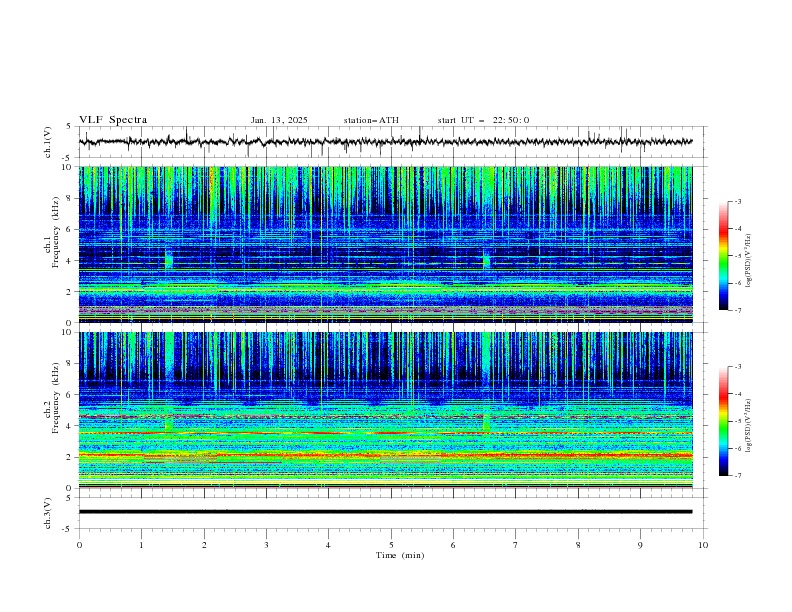Click the "ch.1(V)" waveform axis label
Viewport: 792px width, 612px height.
[x=48, y=142]
